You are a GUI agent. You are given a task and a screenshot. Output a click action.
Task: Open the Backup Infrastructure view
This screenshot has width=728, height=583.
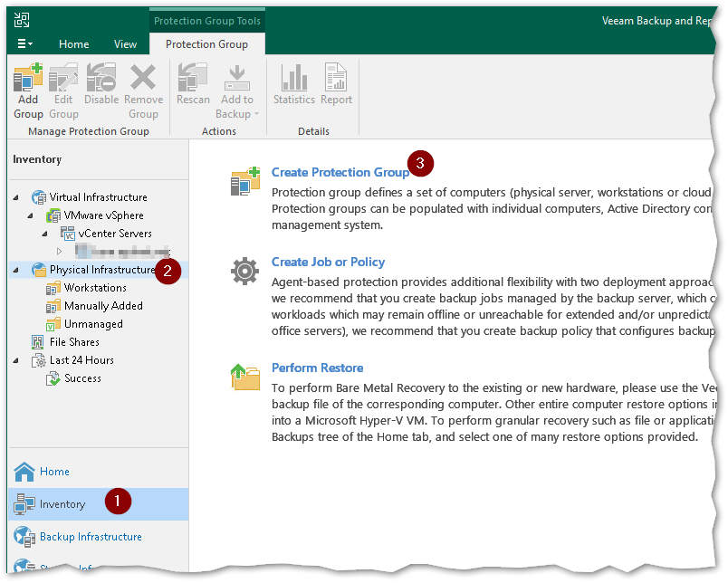coord(91,537)
